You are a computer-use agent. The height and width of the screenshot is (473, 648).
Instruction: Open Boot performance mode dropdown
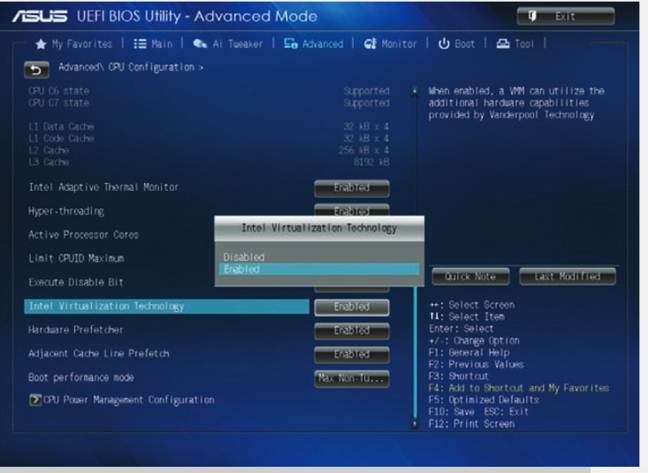[352, 378]
